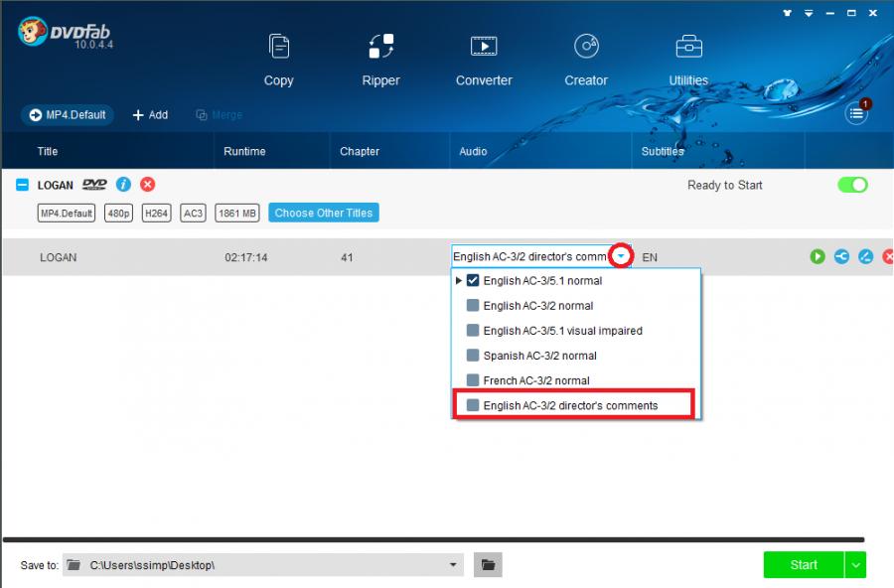Click the Add source button
Viewport: 894px width, 588px height.
point(150,114)
